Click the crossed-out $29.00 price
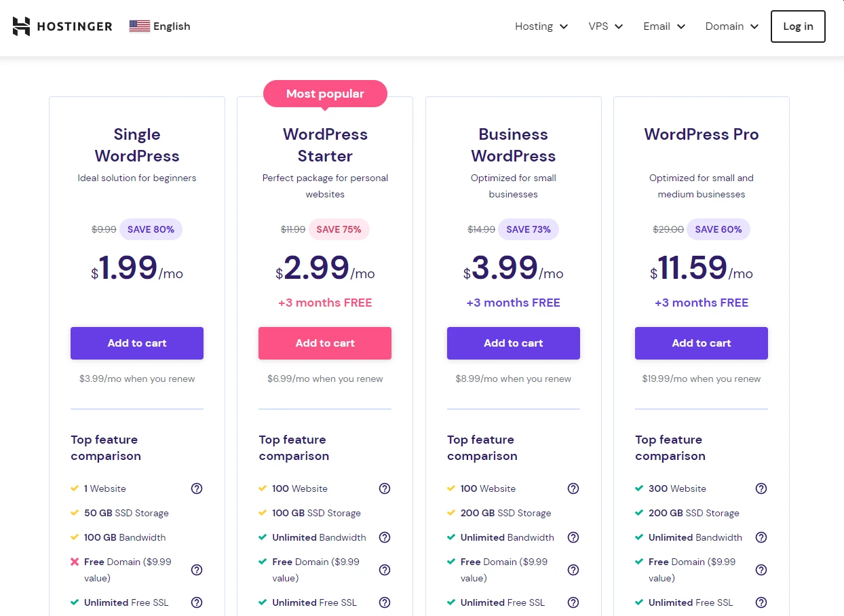The height and width of the screenshot is (616, 844). 668,229
